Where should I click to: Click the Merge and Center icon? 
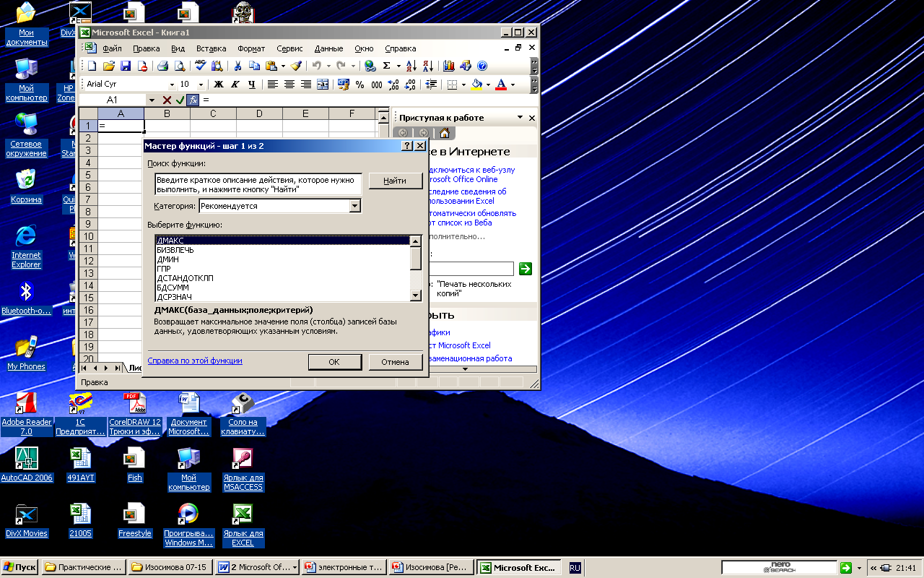coord(323,85)
